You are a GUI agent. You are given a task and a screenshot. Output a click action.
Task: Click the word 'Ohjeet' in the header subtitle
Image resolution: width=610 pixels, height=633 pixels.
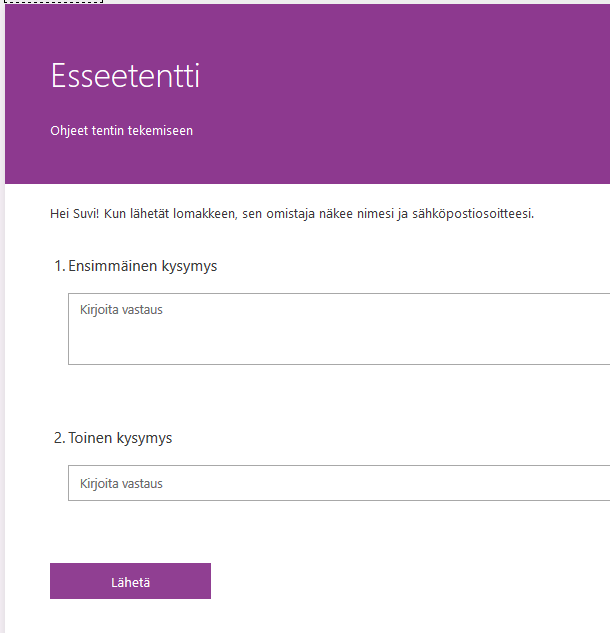pos(69,130)
